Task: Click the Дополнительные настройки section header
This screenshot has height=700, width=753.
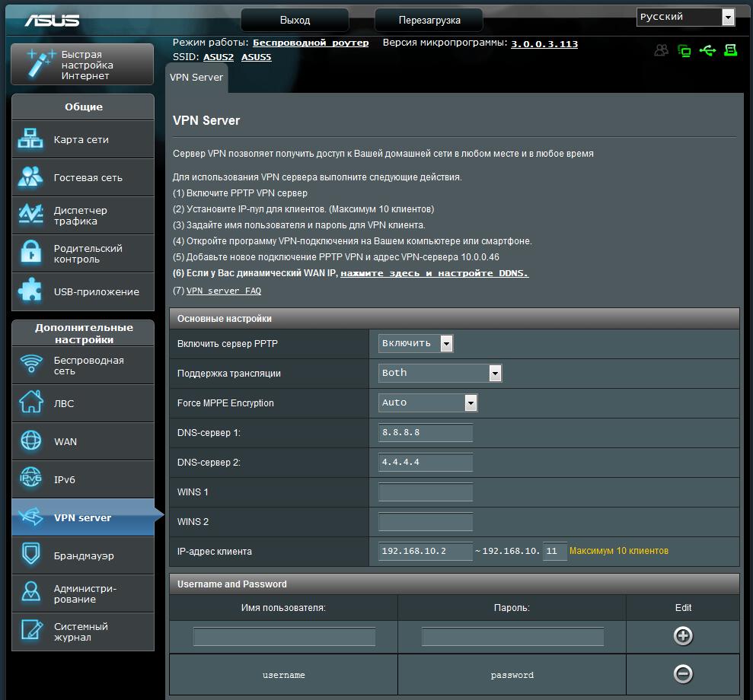Action: [x=83, y=333]
